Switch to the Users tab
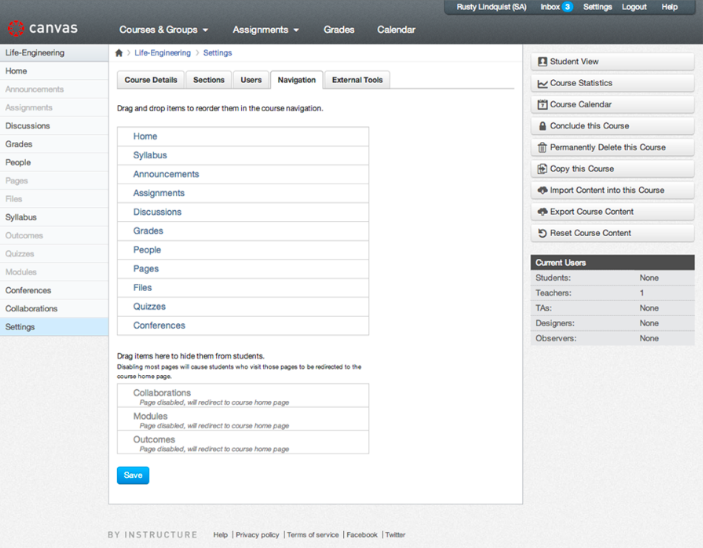Viewport: 703px width, 548px height. coord(251,80)
